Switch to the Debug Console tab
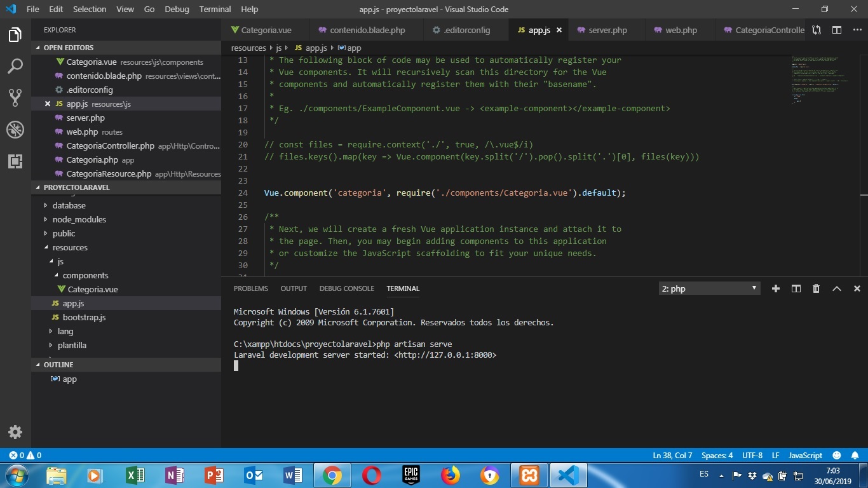Image resolution: width=868 pixels, height=488 pixels. pos(346,288)
